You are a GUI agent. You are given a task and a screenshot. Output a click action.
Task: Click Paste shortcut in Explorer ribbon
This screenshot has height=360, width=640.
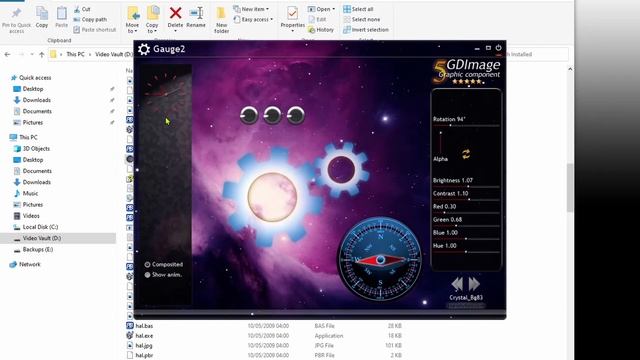click(95, 29)
